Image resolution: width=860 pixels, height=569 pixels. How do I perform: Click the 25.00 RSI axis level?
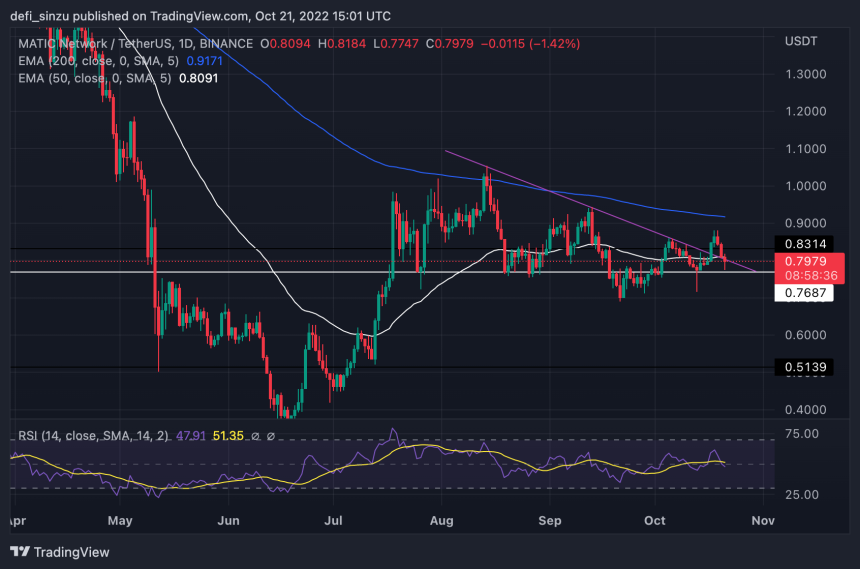coord(802,495)
